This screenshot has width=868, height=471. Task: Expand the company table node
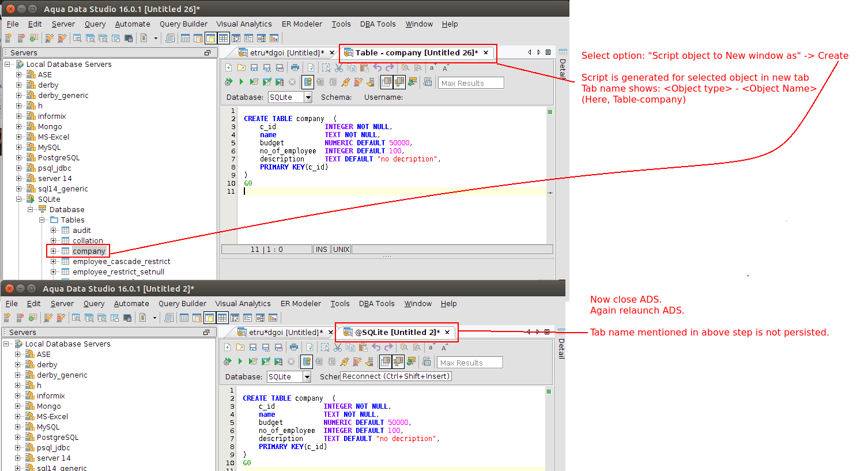(54, 251)
